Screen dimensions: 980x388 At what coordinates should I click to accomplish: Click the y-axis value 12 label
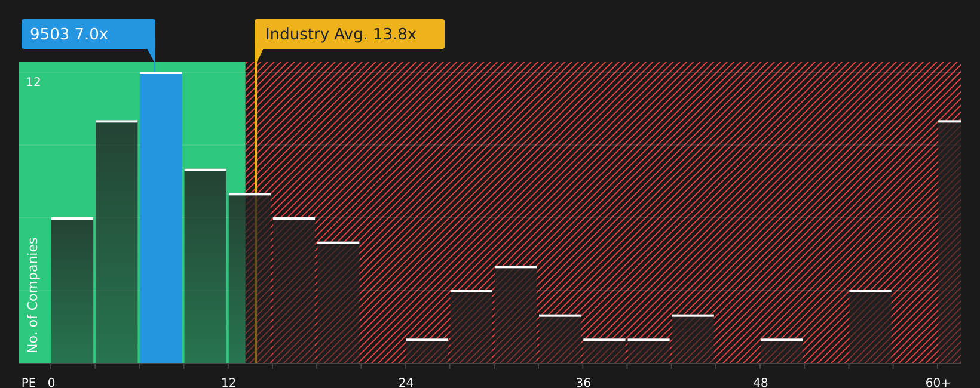tap(33, 82)
